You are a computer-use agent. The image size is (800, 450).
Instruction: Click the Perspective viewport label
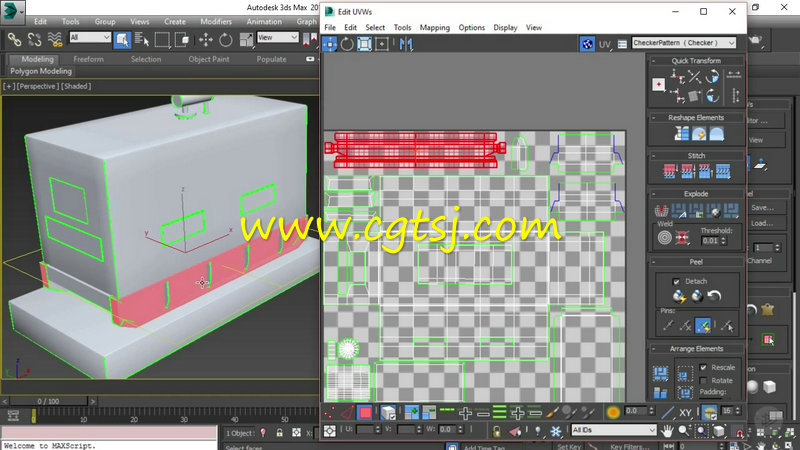pos(38,86)
